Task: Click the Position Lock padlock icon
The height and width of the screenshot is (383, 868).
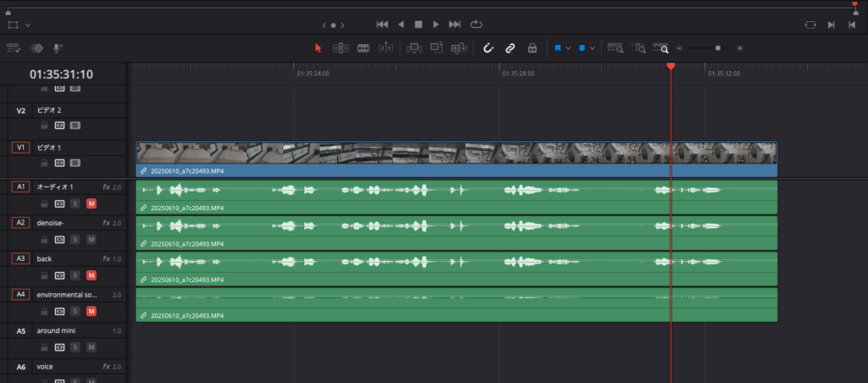Action: click(532, 48)
